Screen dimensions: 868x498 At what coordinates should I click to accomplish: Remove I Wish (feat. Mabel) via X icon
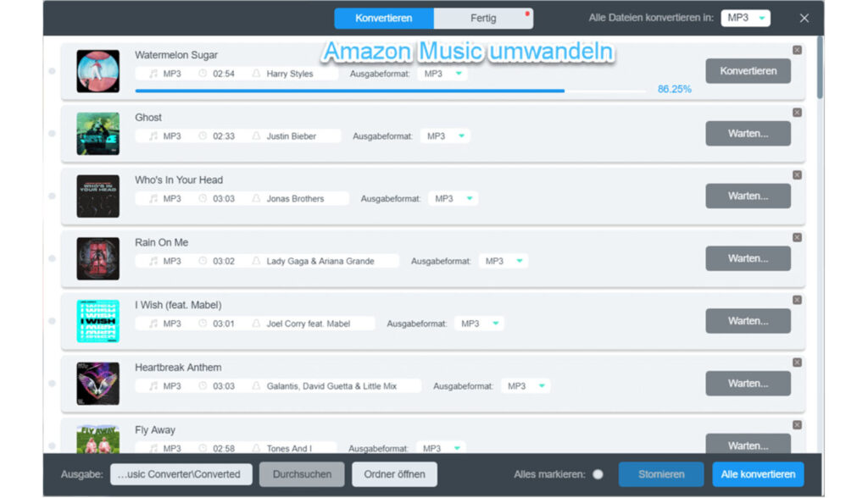(x=797, y=301)
